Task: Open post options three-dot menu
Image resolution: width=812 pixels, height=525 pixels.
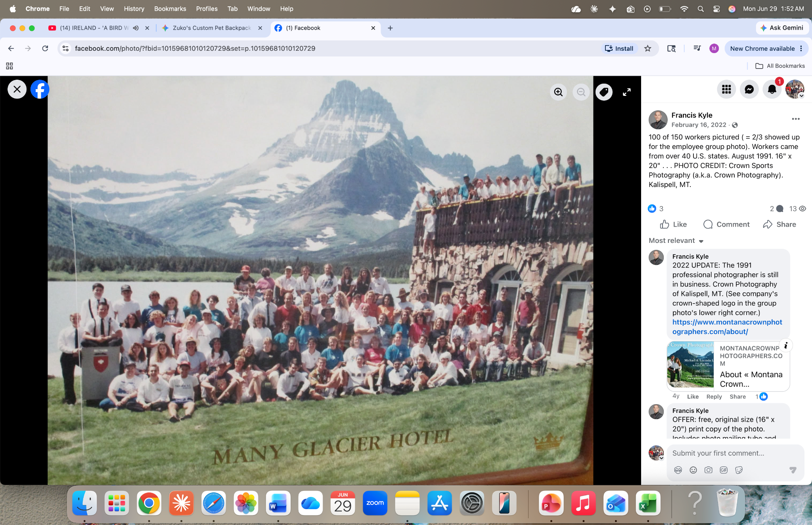Action: pos(796,119)
